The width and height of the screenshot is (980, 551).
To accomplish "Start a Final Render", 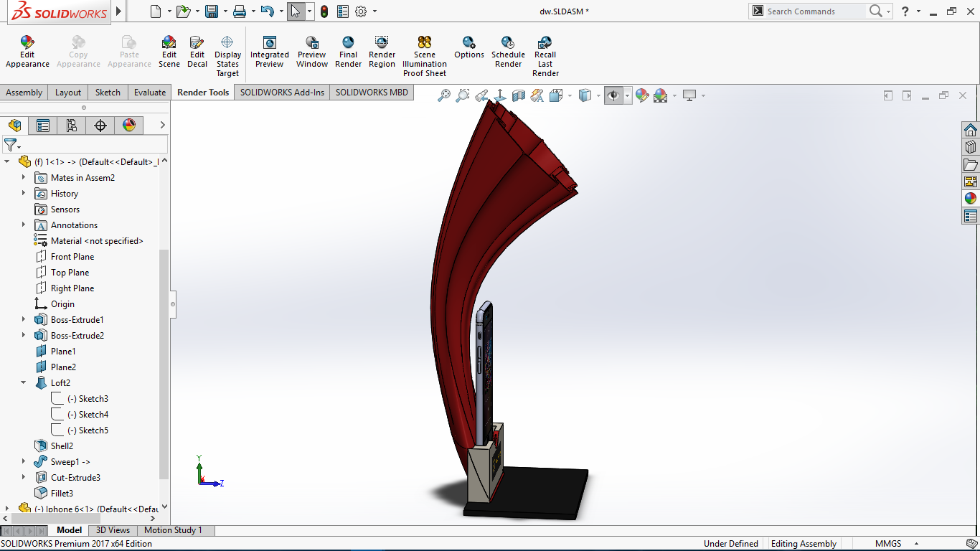I will pyautogui.click(x=349, y=52).
